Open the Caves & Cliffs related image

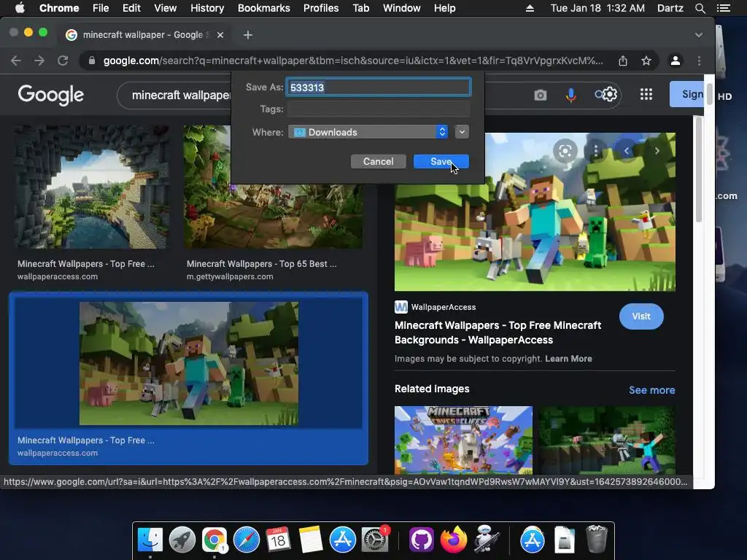[x=463, y=440]
